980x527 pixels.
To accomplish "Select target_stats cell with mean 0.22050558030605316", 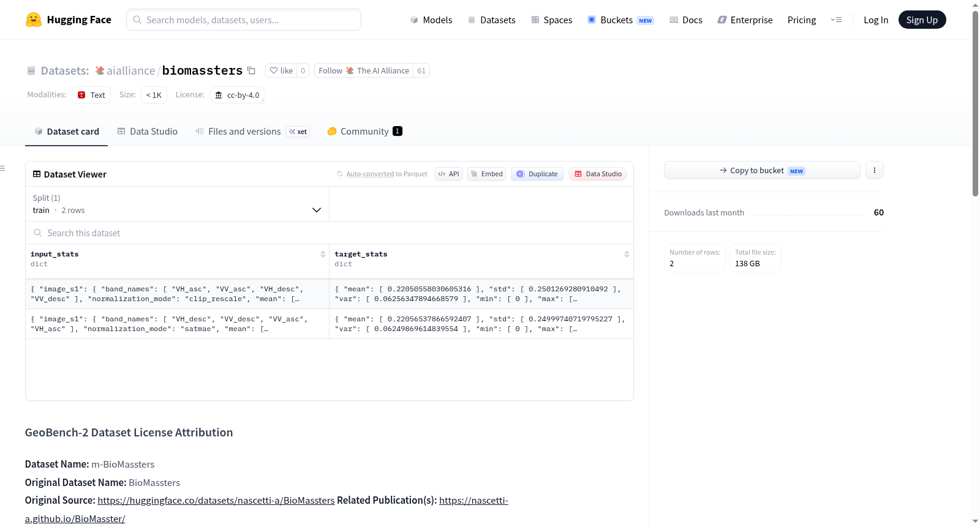I will coord(481,294).
